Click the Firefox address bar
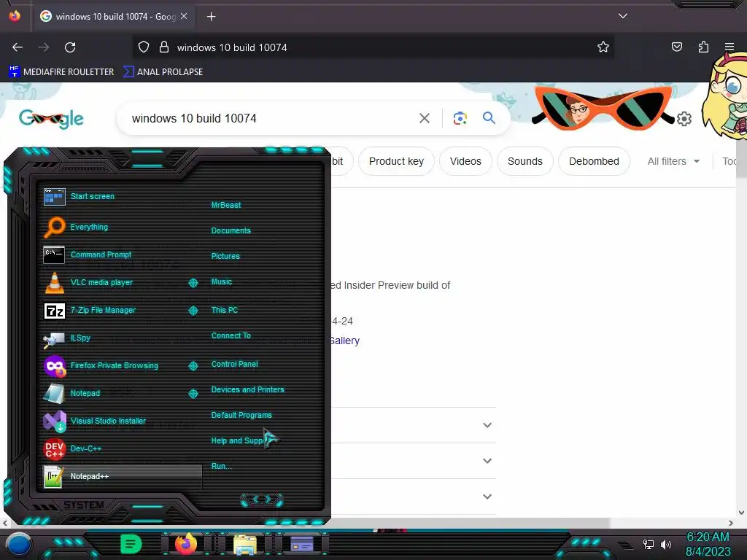 (x=373, y=47)
